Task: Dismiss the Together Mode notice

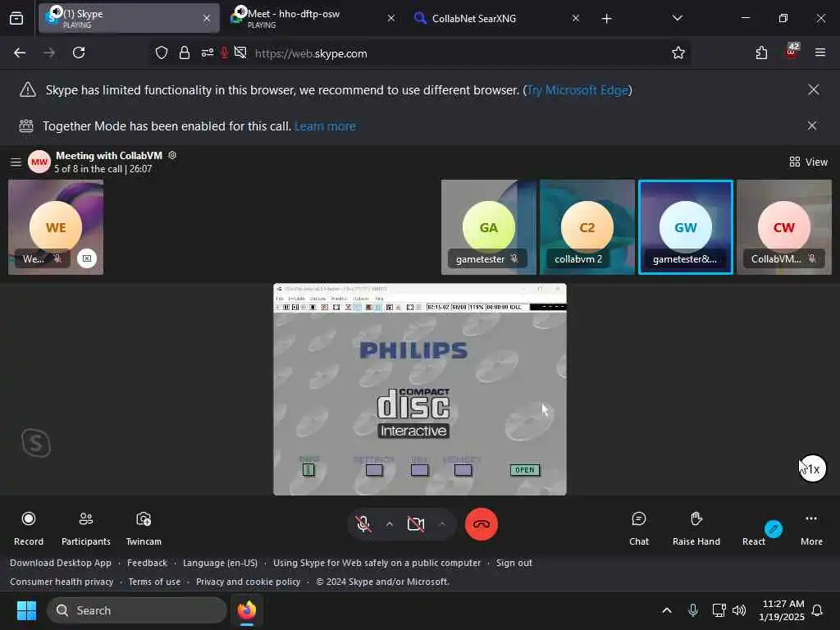Action: (812, 126)
